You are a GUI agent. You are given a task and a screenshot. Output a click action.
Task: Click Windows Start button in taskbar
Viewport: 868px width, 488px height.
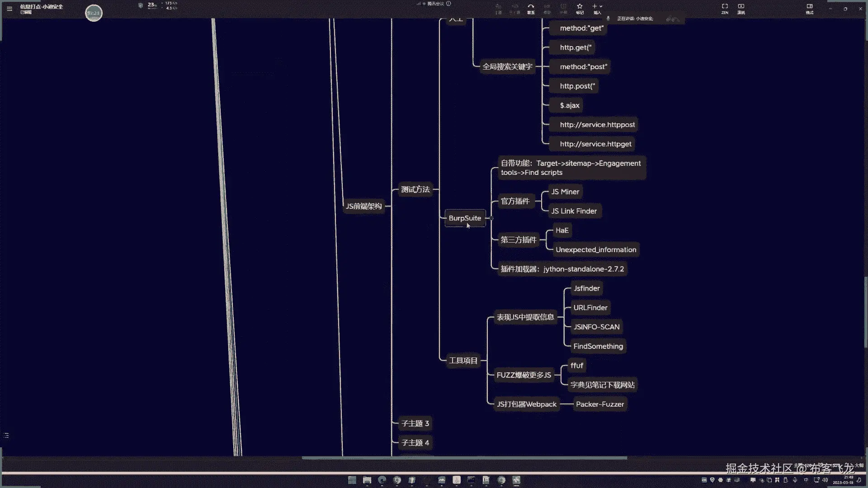(352, 480)
